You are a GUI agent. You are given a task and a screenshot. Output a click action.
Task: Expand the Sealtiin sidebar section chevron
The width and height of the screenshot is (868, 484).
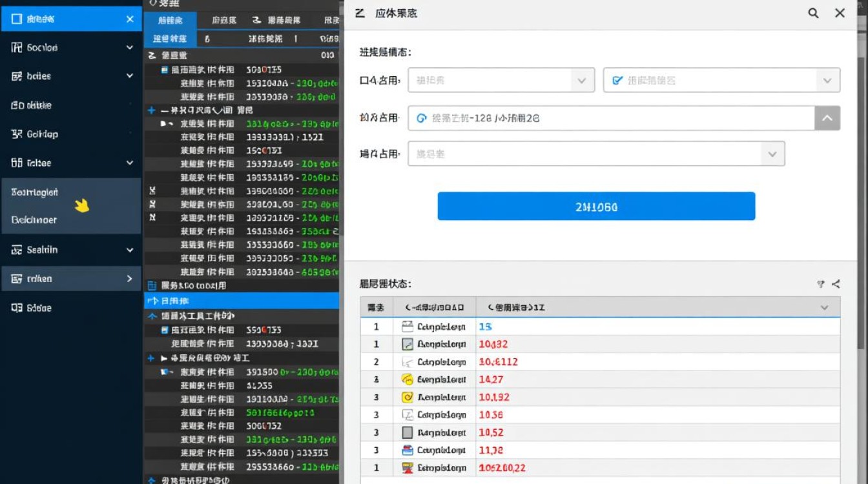pyautogui.click(x=130, y=250)
